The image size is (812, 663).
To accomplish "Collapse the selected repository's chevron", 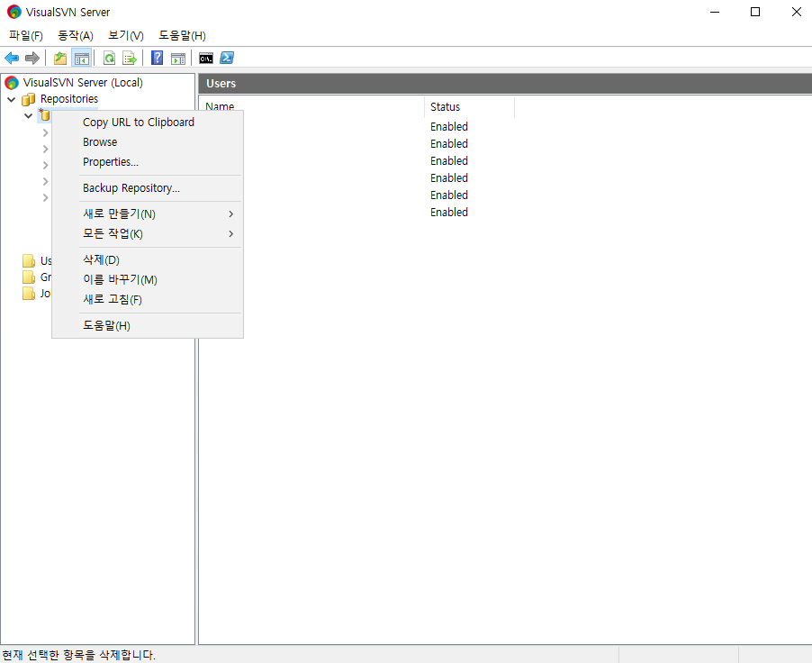I will click(29, 115).
